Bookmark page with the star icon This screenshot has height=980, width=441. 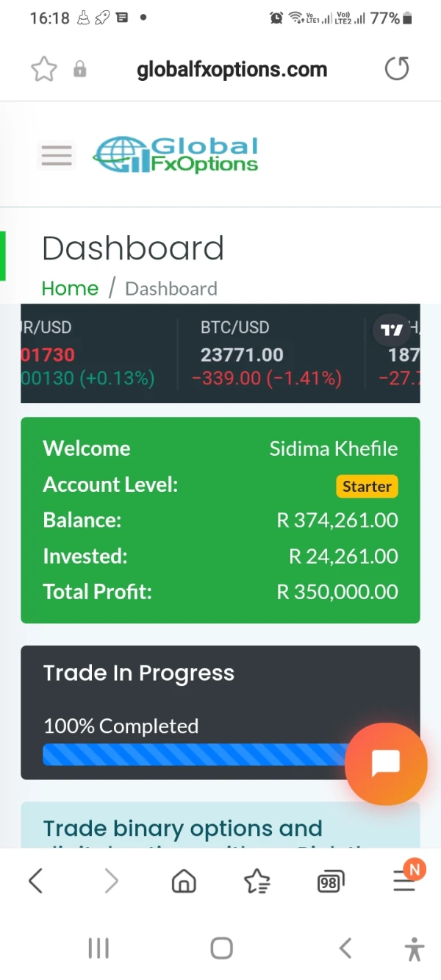coord(44,70)
